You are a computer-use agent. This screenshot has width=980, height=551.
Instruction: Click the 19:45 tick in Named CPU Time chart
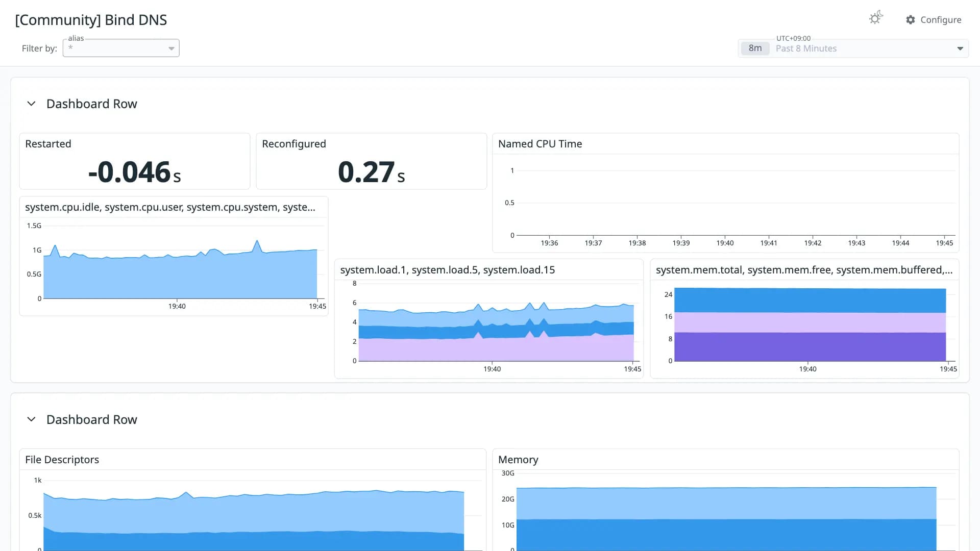pyautogui.click(x=944, y=243)
